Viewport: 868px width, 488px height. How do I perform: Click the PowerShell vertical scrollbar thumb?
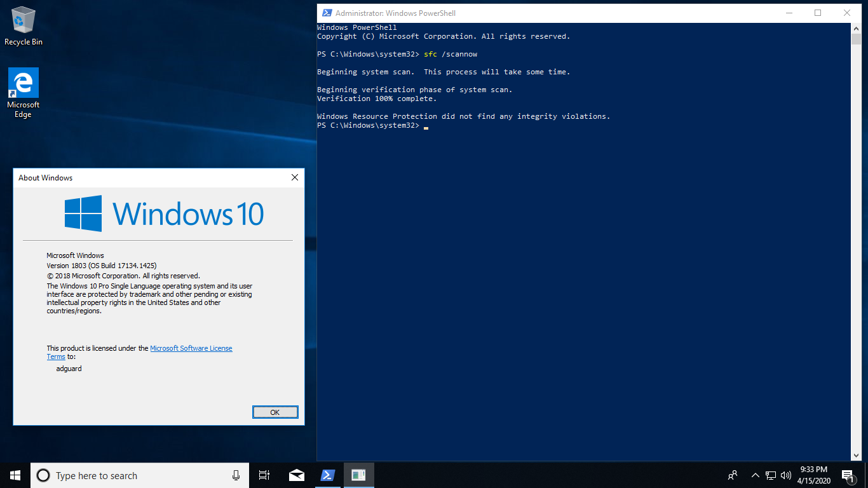click(857, 39)
